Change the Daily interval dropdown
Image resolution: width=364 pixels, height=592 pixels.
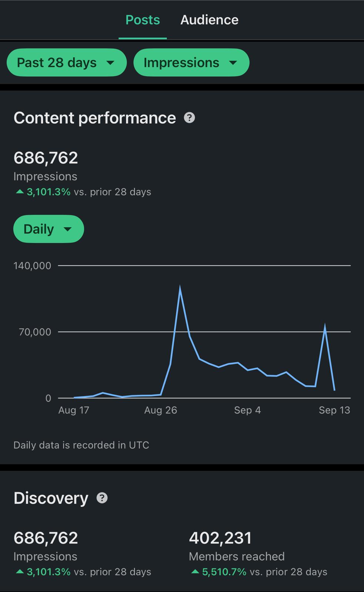click(48, 229)
